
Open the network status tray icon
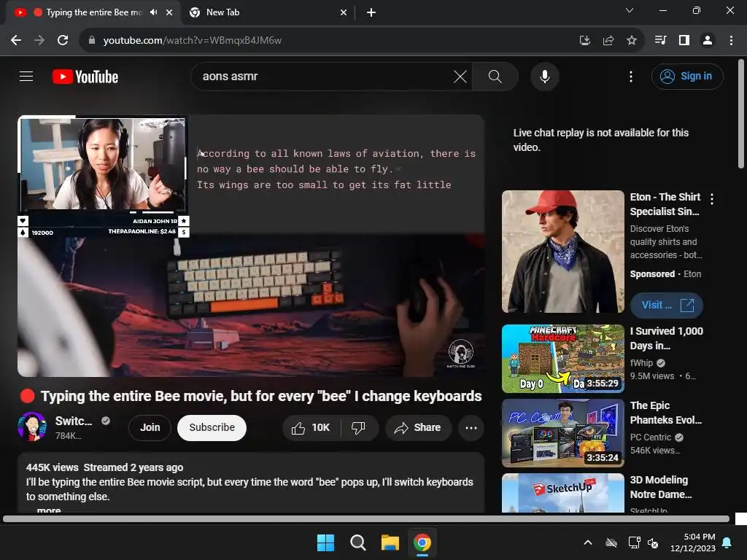point(634,542)
